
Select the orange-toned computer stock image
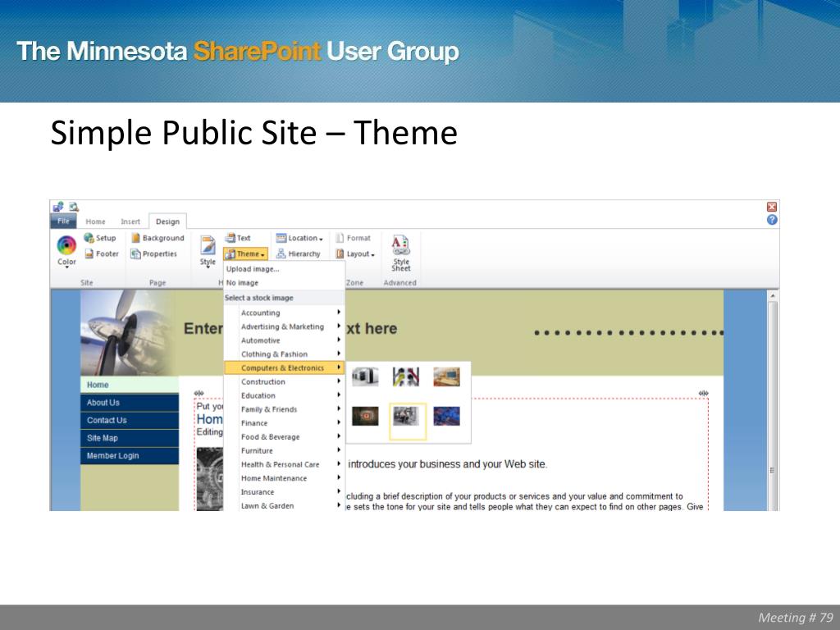pos(447,376)
